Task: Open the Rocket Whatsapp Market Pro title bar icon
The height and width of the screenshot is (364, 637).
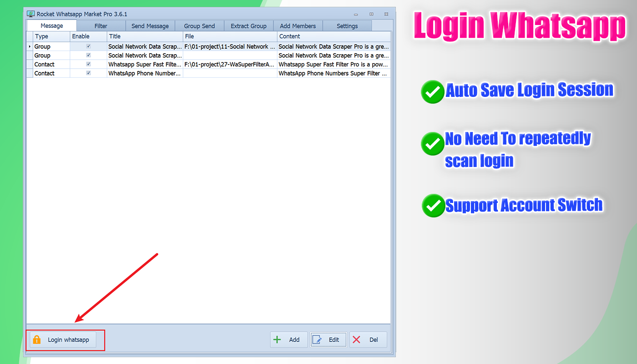Action: pyautogui.click(x=31, y=14)
